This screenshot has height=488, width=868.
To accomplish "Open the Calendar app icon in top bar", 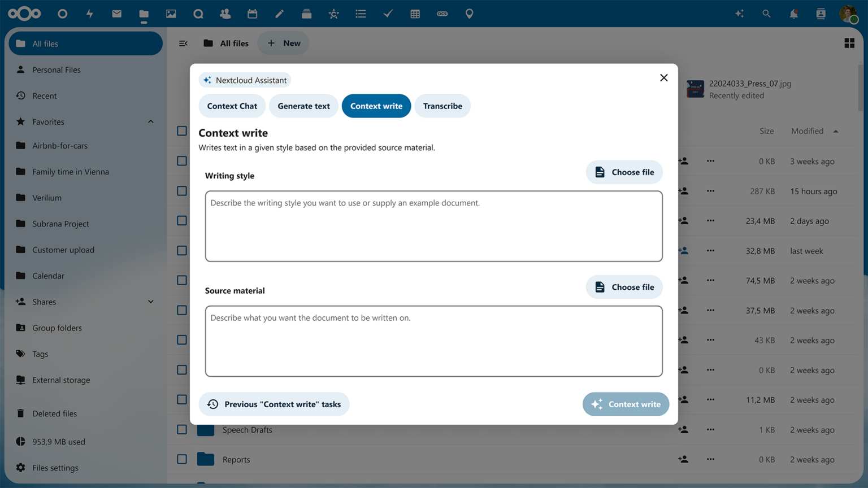I will 252,14.
